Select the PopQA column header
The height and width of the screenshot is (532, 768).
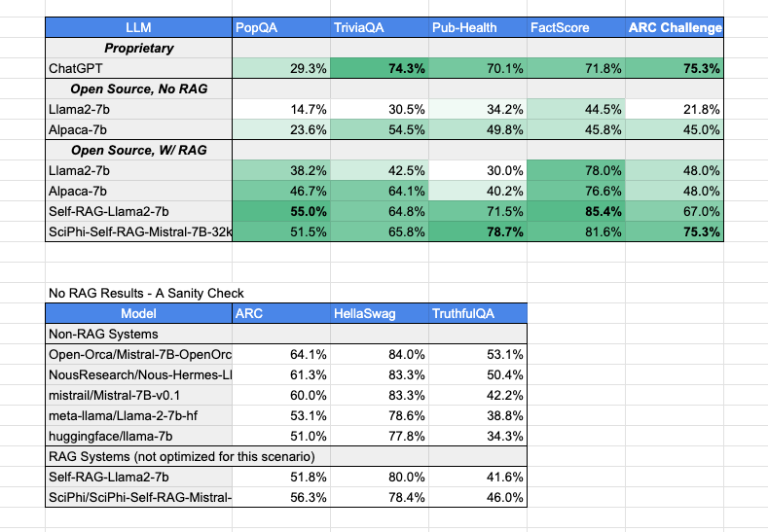coord(282,28)
